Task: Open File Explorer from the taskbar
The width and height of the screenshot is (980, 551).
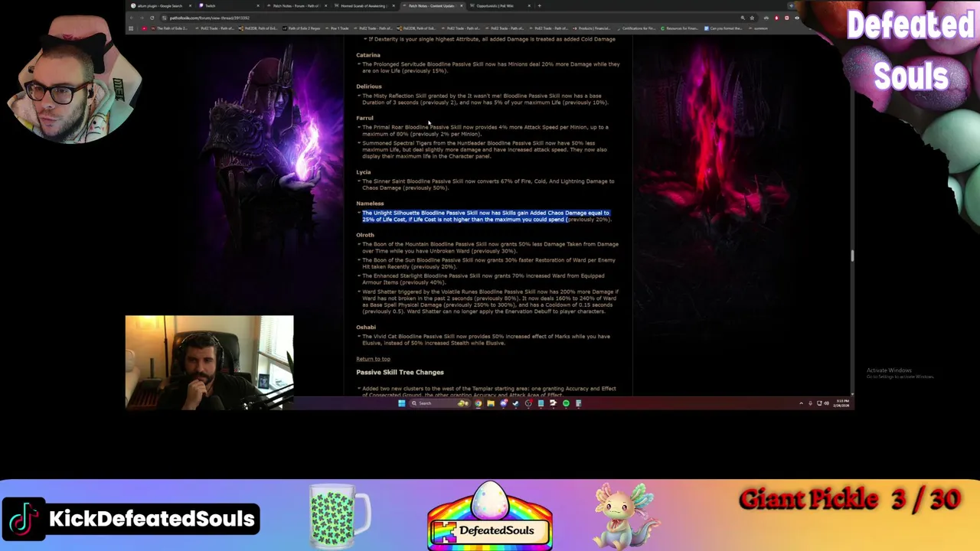Action: point(491,403)
